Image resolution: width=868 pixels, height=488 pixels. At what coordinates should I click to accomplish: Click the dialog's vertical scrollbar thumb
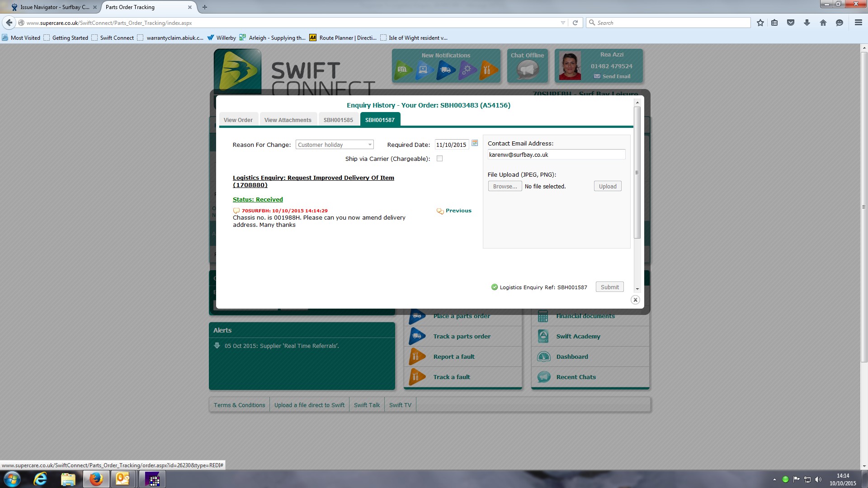point(637,172)
